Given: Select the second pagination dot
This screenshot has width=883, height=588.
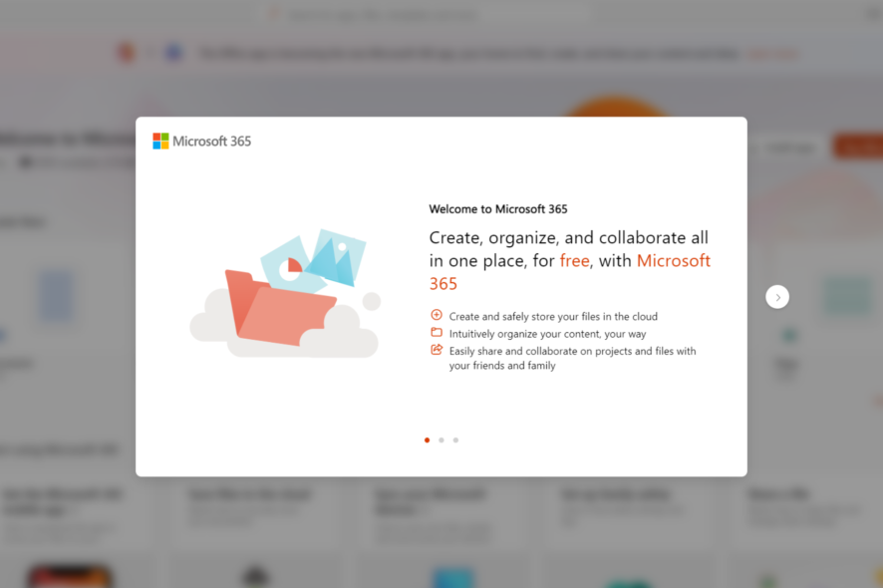Looking at the screenshot, I should (x=441, y=440).
